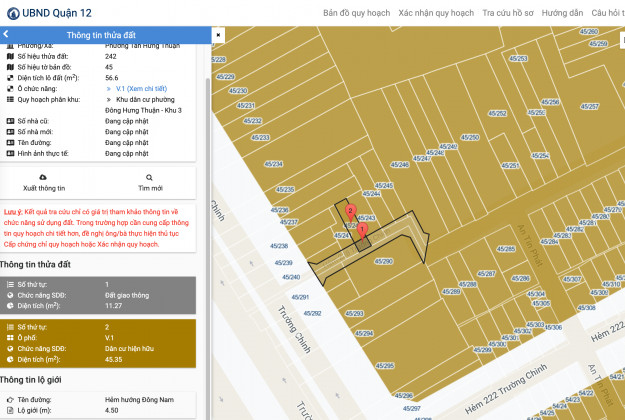This screenshot has height=420, width=625.
Task: Click the Diện tích lô đất icon
Action: [x=9, y=77]
